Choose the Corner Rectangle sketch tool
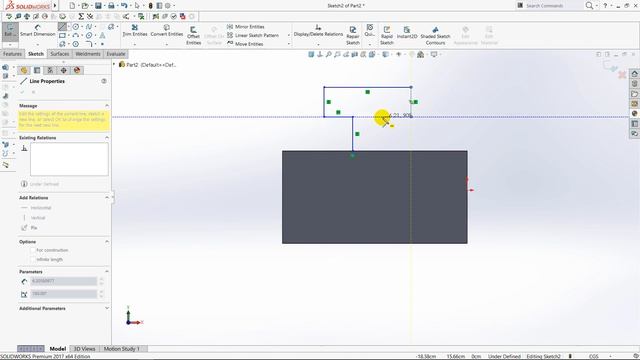The height and width of the screenshot is (360, 640). [62, 36]
